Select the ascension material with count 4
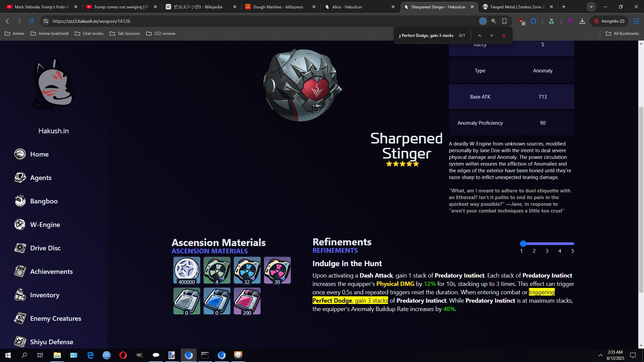The image size is (644, 362). tap(217, 270)
